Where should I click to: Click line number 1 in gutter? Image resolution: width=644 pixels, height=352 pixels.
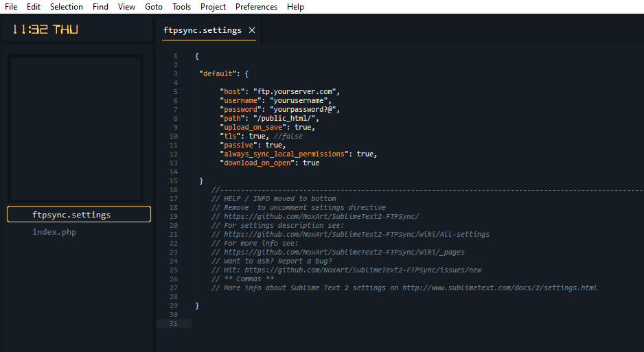tap(175, 56)
